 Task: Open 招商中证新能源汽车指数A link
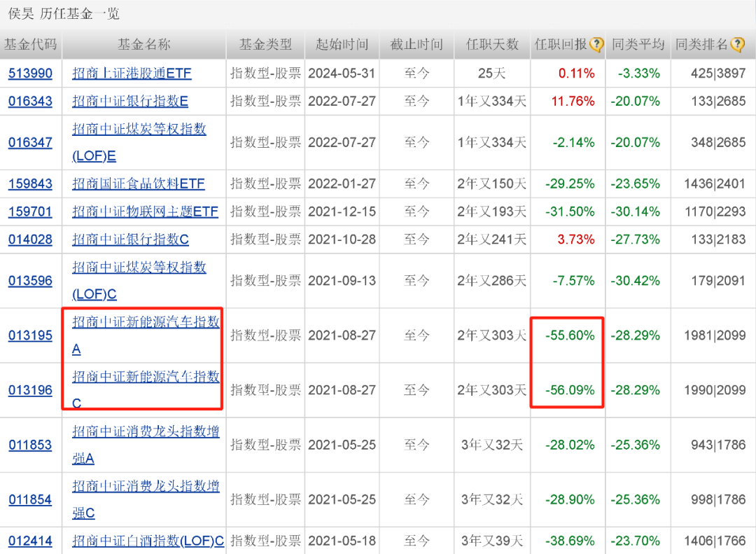[x=146, y=335]
